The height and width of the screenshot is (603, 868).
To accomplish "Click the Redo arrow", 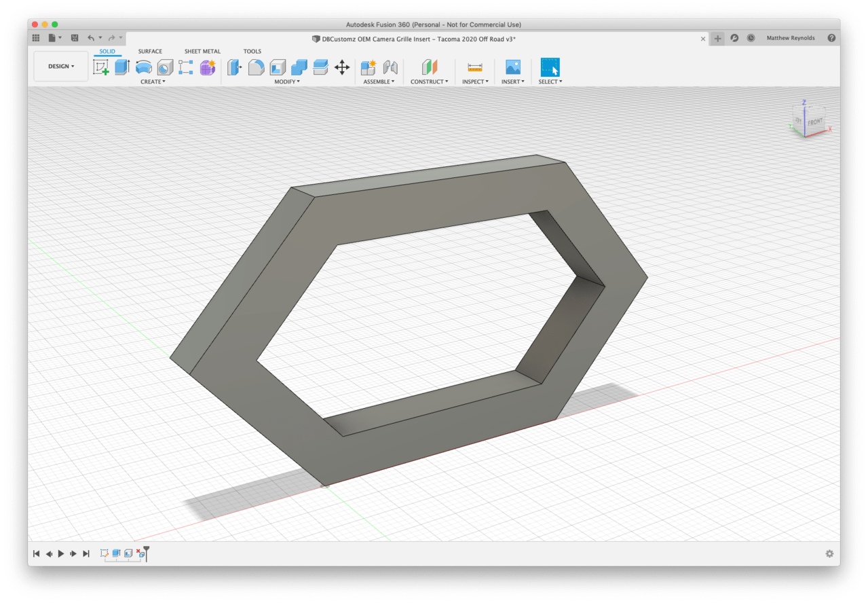I will (x=112, y=38).
